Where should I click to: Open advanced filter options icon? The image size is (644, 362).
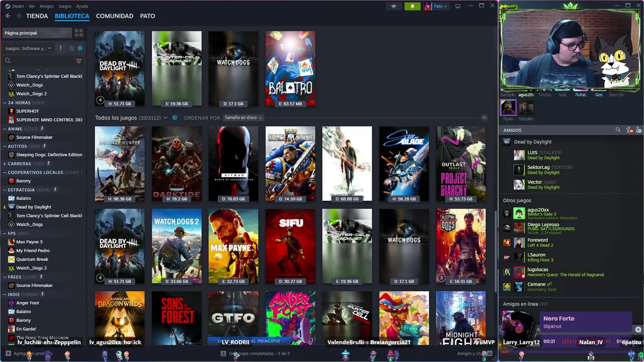[78, 61]
